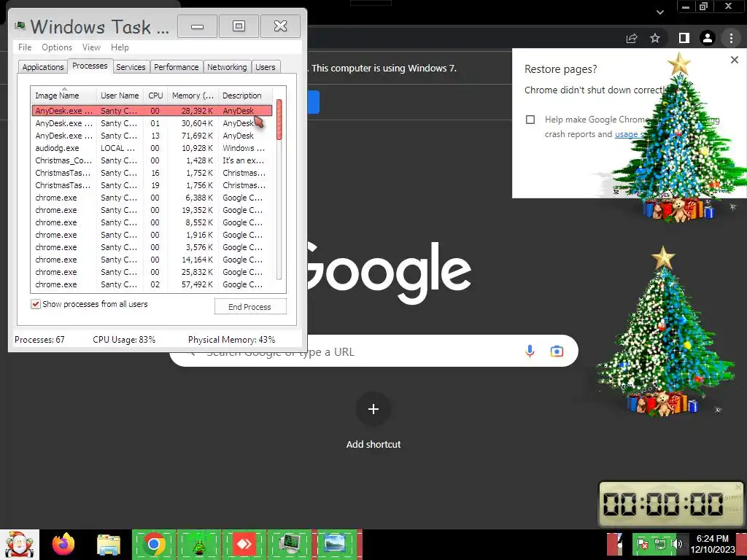Open Chrome three-dot menu
Screen dimensions: 747x560
(x=731, y=38)
